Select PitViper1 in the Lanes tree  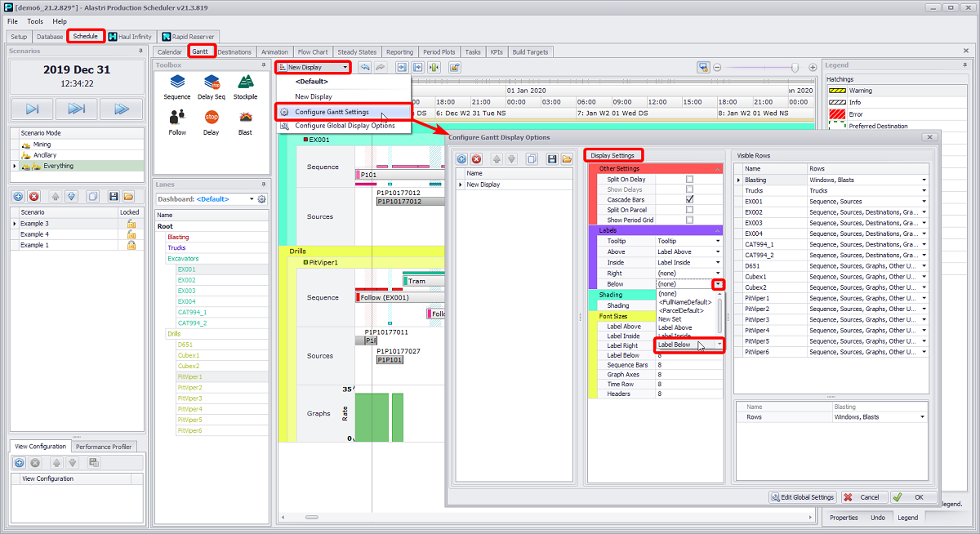(189, 376)
